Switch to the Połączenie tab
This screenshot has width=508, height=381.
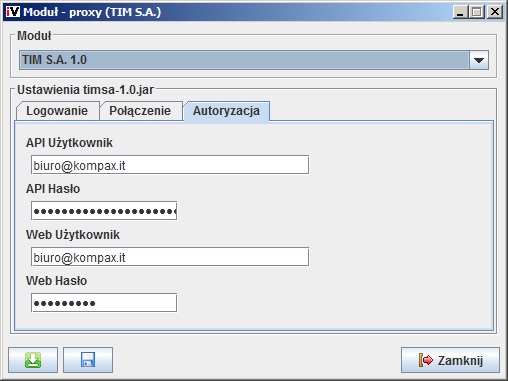140,111
